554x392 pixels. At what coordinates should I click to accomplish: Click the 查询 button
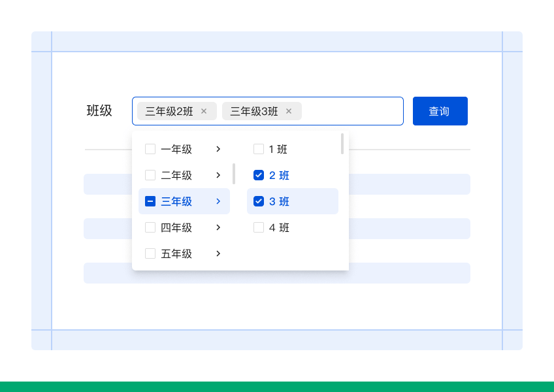point(440,111)
